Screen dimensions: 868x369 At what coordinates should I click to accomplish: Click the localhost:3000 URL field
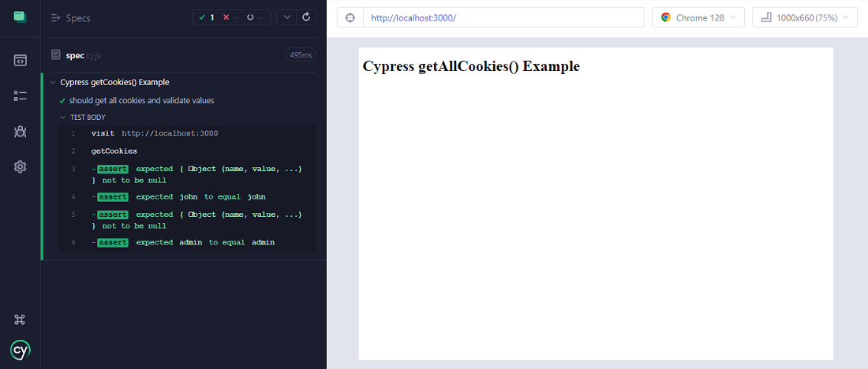[x=503, y=17]
